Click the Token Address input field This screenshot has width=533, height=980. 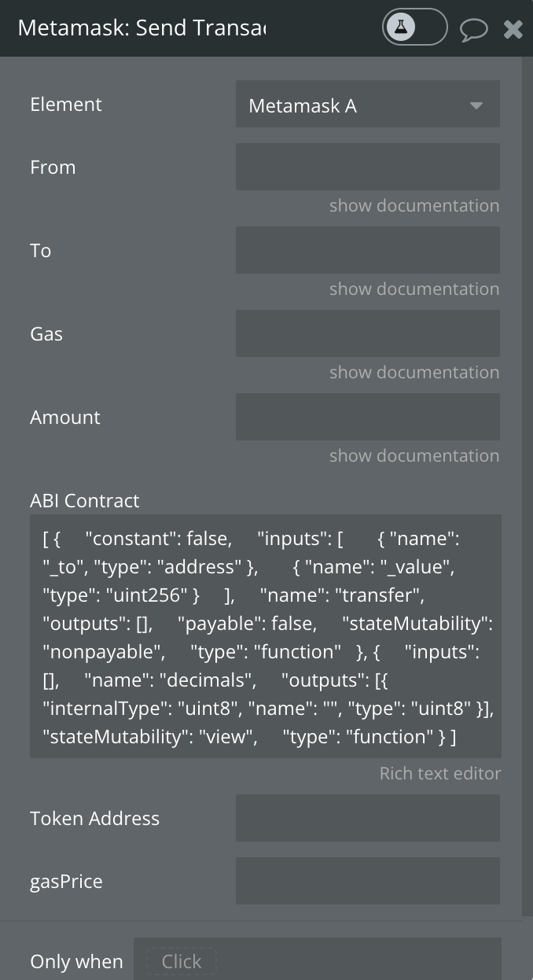[x=368, y=818]
